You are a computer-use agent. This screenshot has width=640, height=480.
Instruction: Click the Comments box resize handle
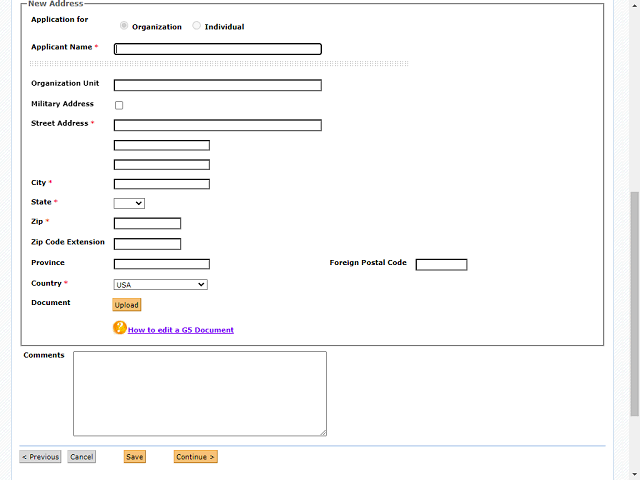pos(323,433)
